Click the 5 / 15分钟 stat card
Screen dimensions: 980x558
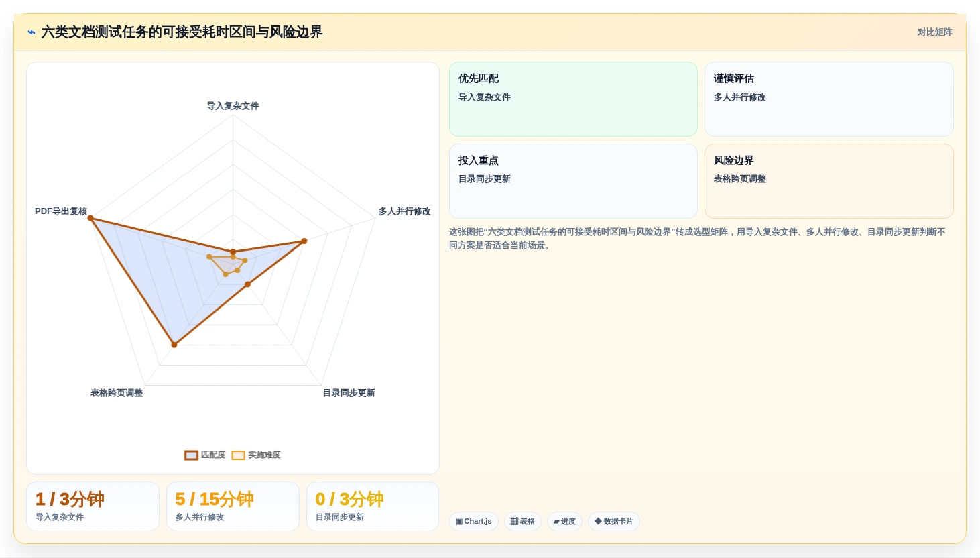coord(233,506)
